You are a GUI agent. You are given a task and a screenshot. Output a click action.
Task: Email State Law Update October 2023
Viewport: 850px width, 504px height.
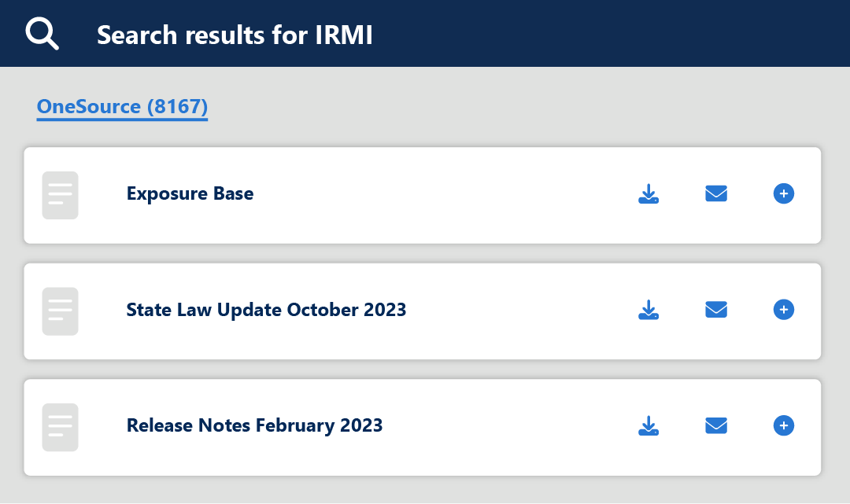pyautogui.click(x=716, y=310)
